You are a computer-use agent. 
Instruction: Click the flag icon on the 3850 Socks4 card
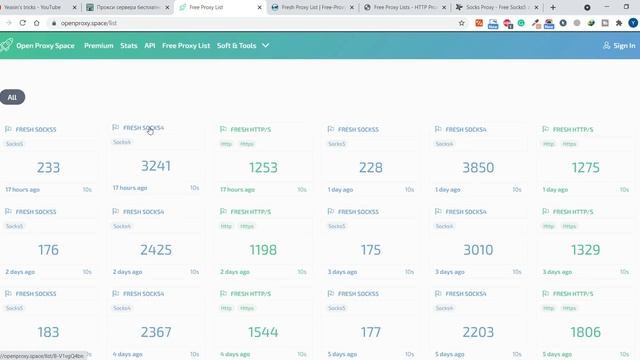coord(438,129)
